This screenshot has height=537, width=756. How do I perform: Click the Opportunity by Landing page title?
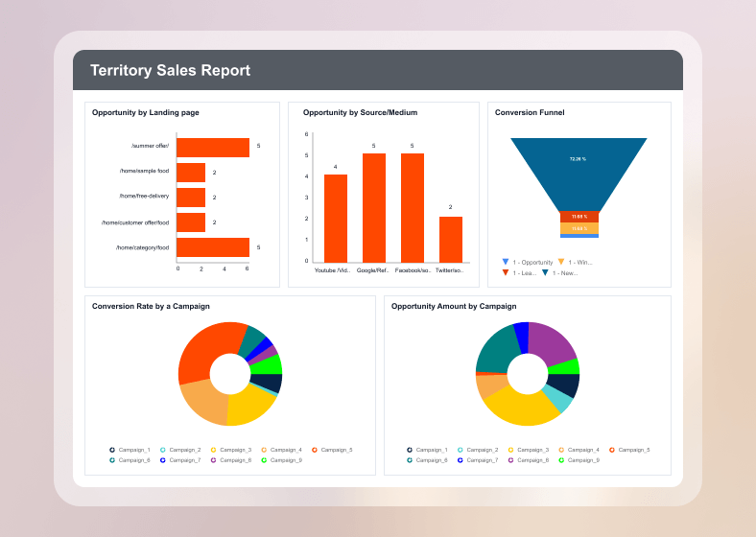point(146,112)
